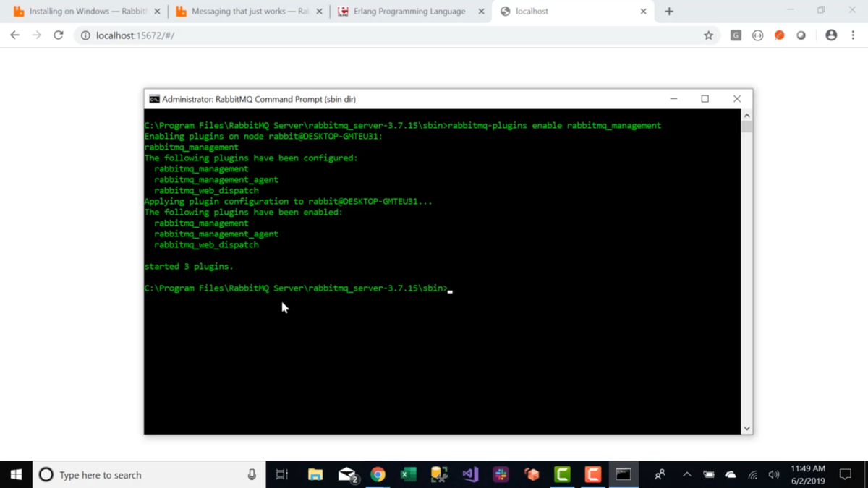Open the Action Center notifications icon
Image resolution: width=868 pixels, height=488 pixels.
[x=845, y=475]
